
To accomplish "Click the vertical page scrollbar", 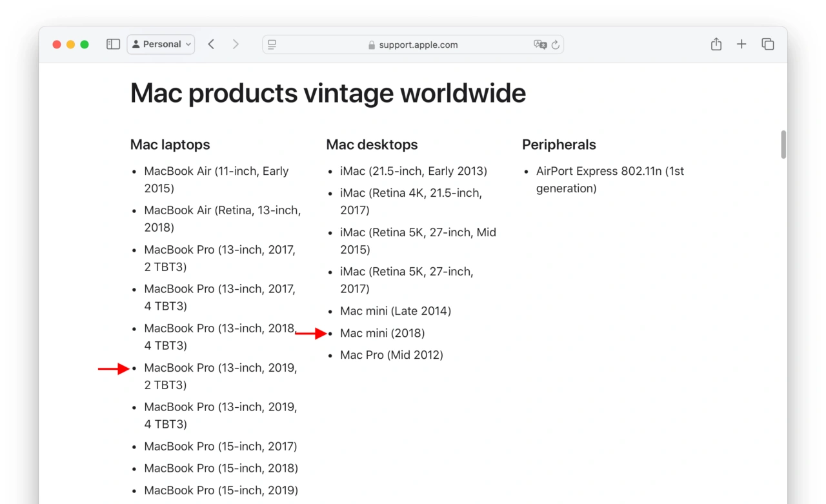I will (783, 145).
